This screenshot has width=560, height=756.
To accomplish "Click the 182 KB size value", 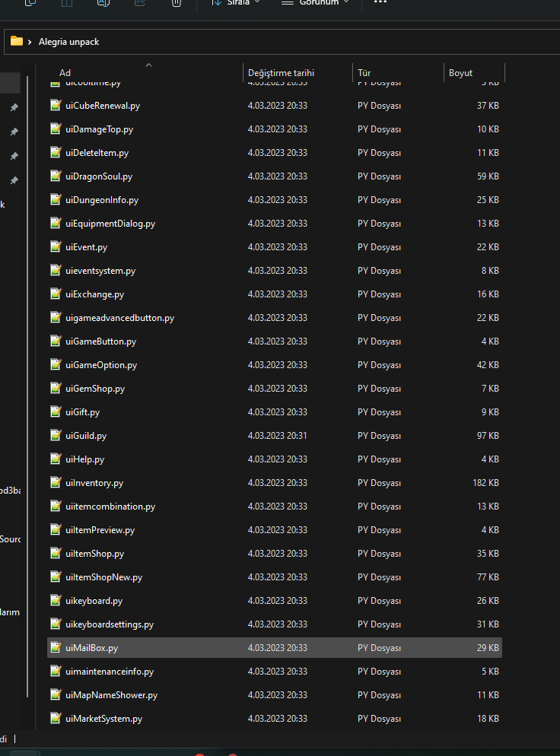I will [x=485, y=483].
